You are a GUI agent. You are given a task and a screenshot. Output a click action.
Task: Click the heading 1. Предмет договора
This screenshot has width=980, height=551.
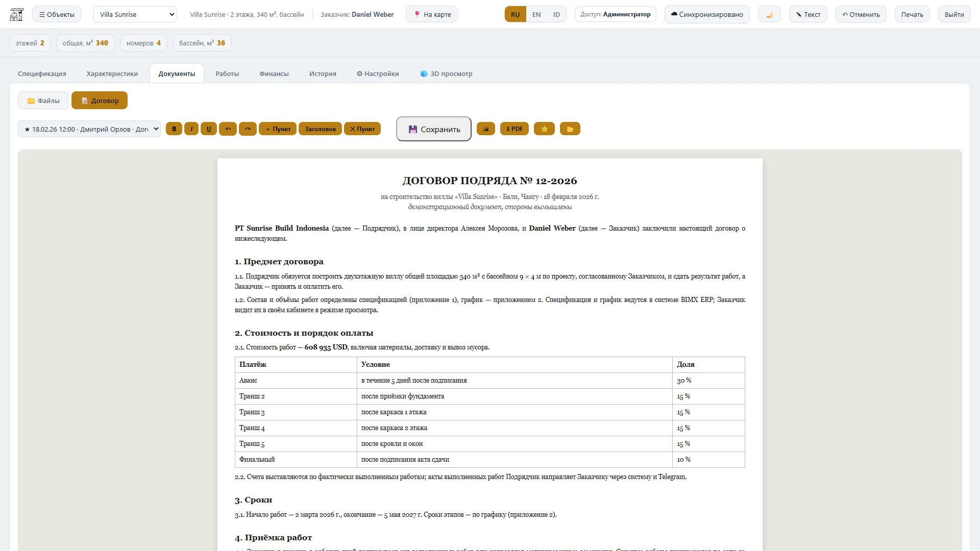279,262
